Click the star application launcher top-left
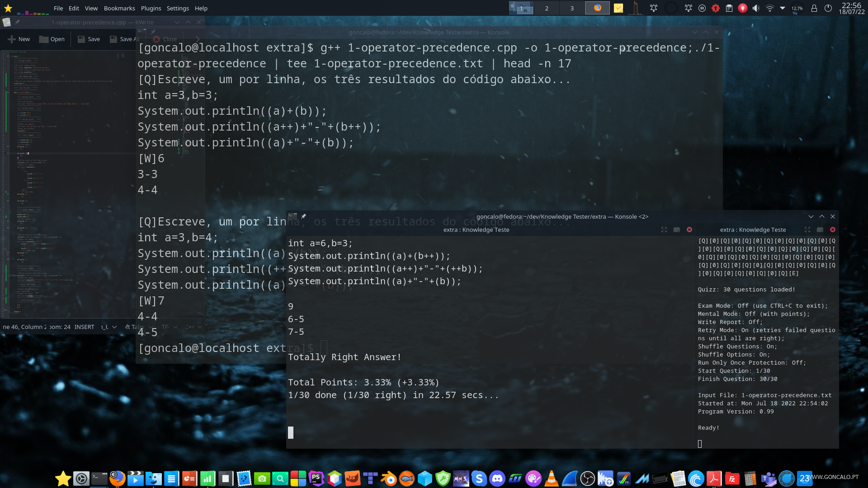This screenshot has width=868, height=488. [8, 8]
